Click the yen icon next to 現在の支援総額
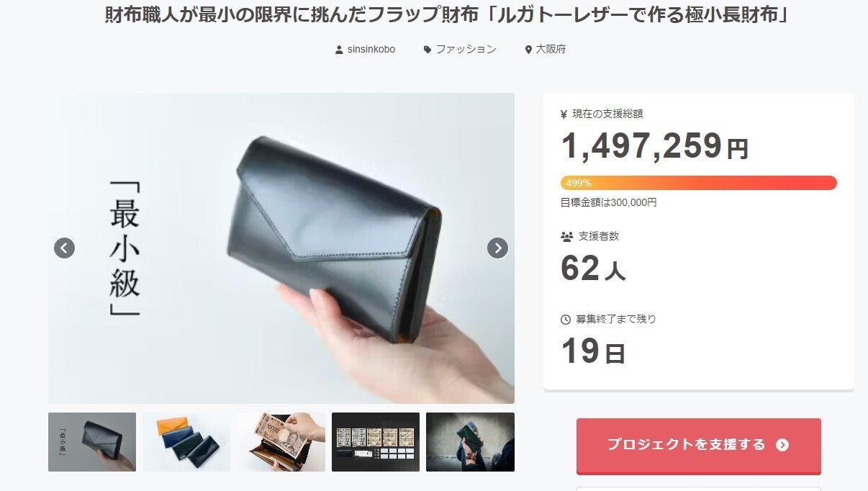868x491 pixels. point(564,114)
